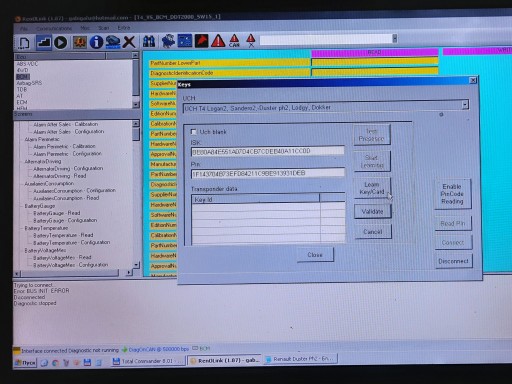The width and height of the screenshot is (512, 384).
Task: Click the Disconnect button
Action: 453,261
